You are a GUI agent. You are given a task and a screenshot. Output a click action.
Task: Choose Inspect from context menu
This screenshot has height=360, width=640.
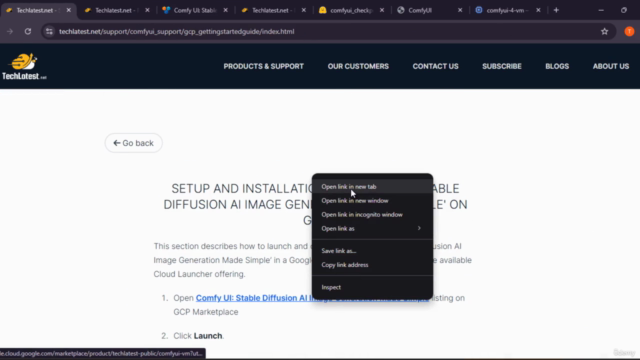[x=372, y=287]
